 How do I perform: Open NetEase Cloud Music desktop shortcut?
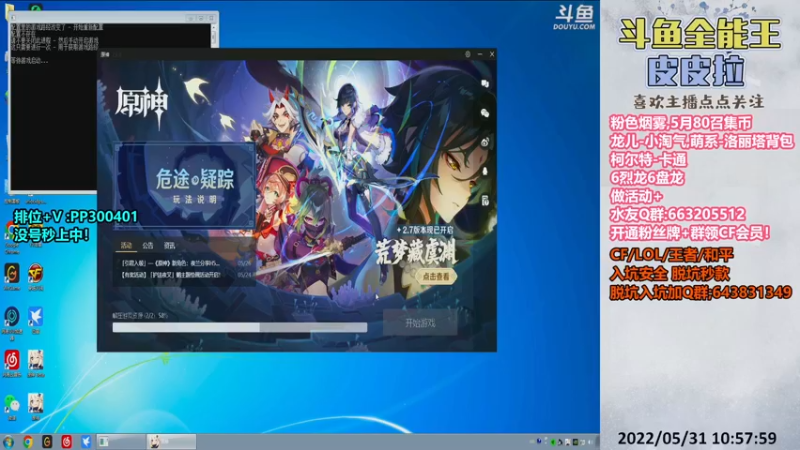[12, 363]
